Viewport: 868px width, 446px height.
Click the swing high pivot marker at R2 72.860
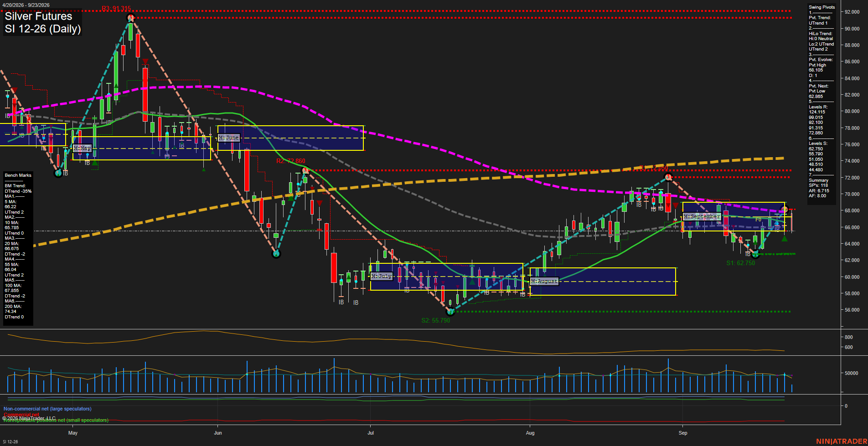306,171
